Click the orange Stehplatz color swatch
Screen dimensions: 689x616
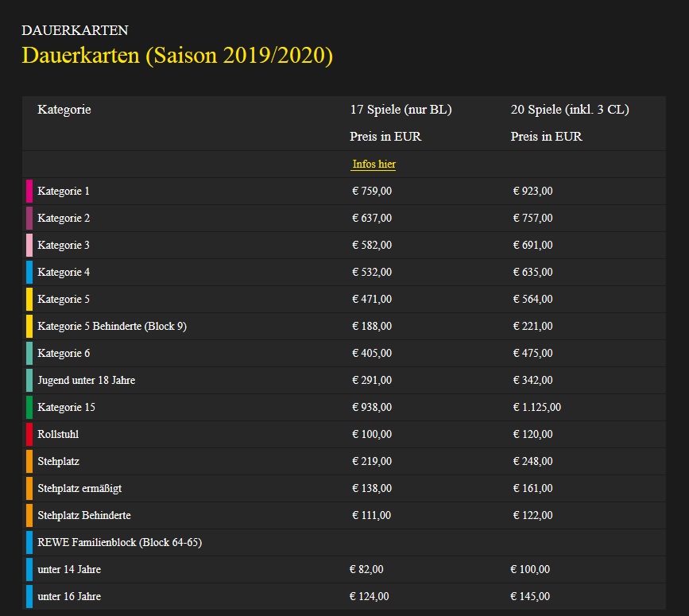29,461
